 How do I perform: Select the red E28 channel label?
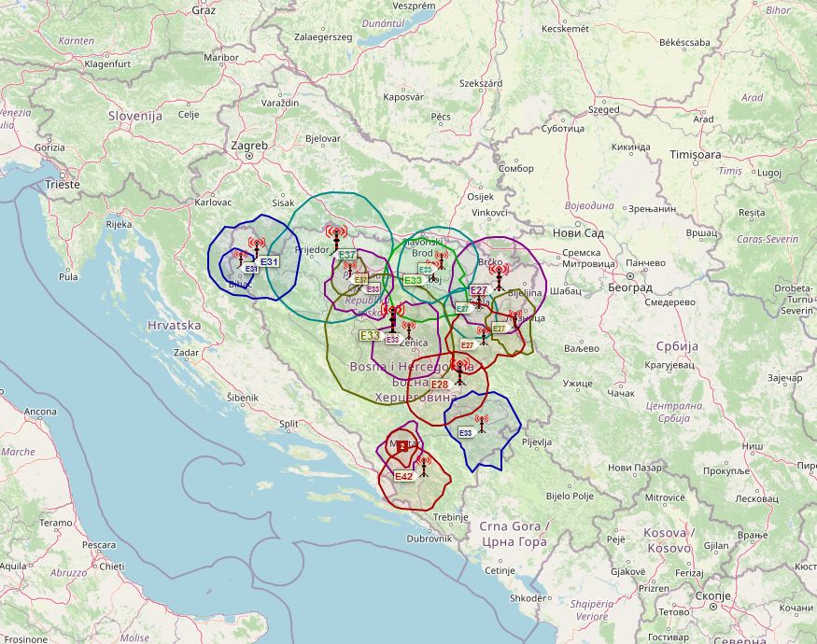coord(439,385)
